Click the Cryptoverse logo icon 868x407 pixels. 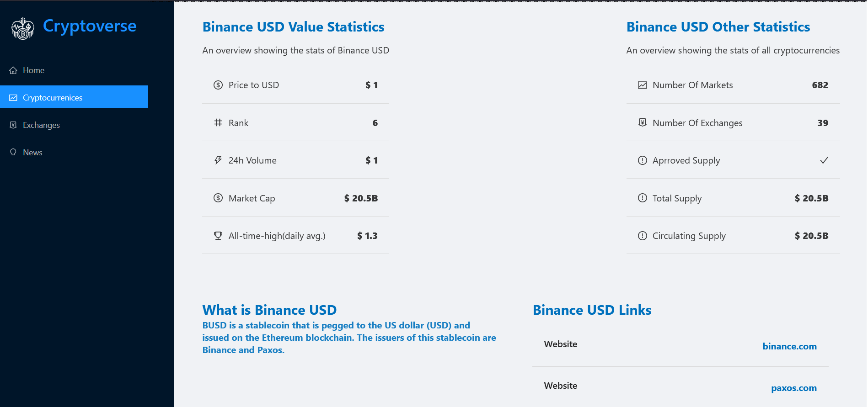(x=22, y=29)
